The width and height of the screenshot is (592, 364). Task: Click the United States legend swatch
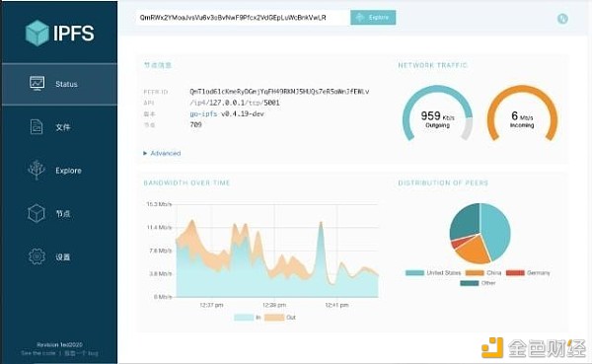(x=414, y=272)
